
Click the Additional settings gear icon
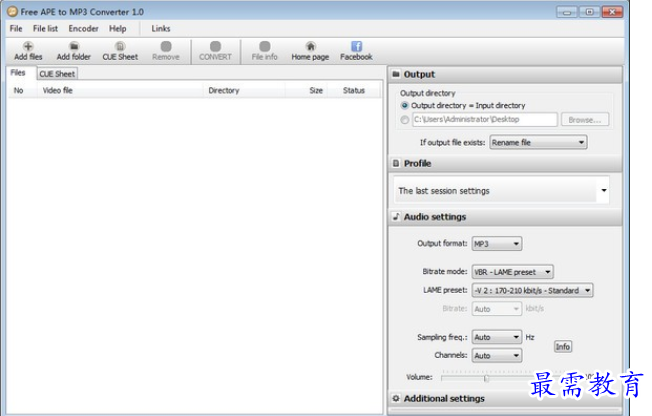396,398
